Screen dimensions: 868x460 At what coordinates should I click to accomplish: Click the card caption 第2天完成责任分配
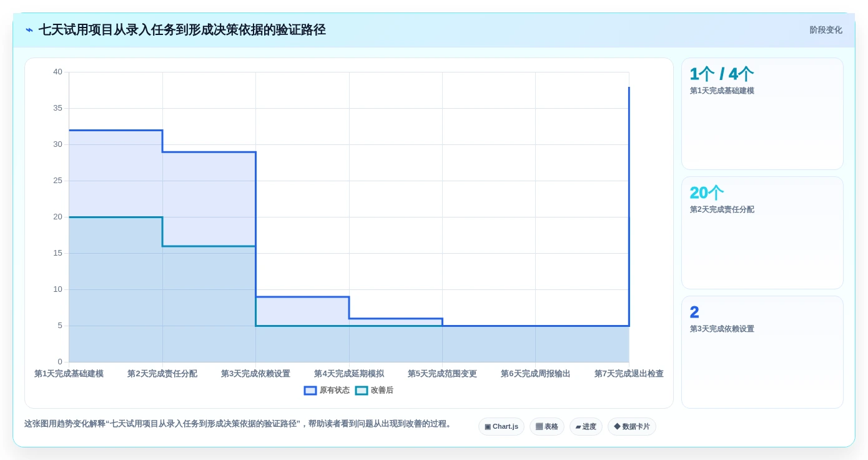pyautogui.click(x=722, y=210)
